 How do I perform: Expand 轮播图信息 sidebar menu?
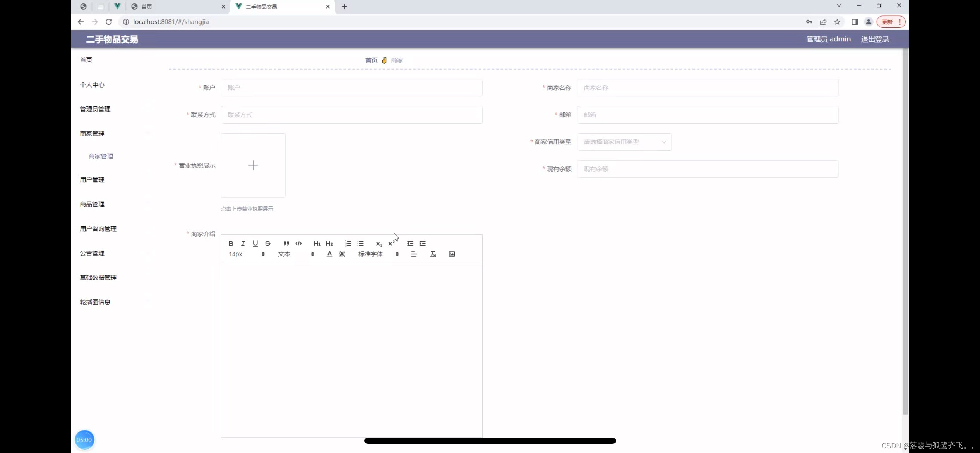coord(95,302)
